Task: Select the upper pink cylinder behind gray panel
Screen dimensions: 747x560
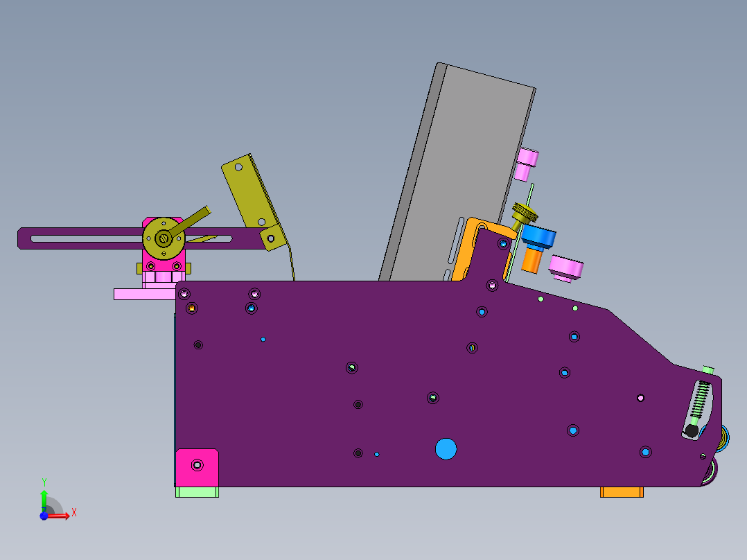Action: pyautogui.click(x=528, y=163)
